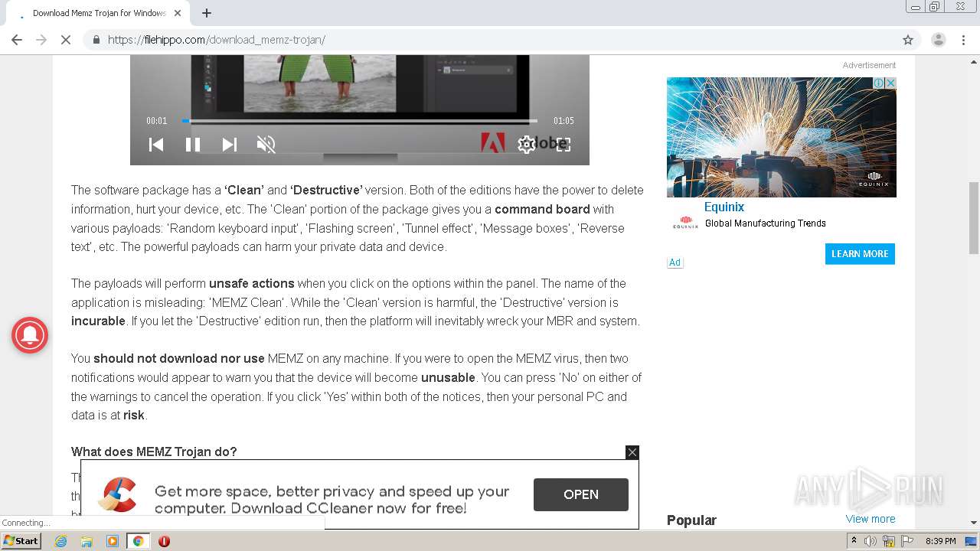Screen dimensions: 980x551
Task: Click LEARN MORE on Equinix ad
Action: (x=860, y=254)
